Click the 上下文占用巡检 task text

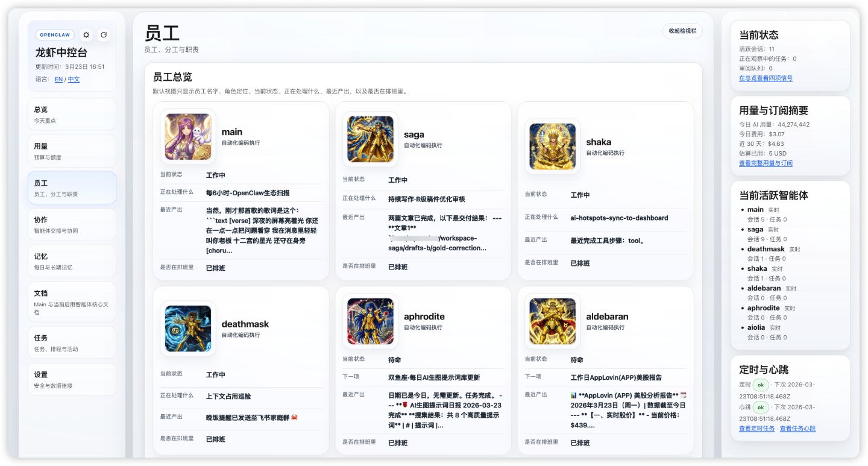pos(228,397)
